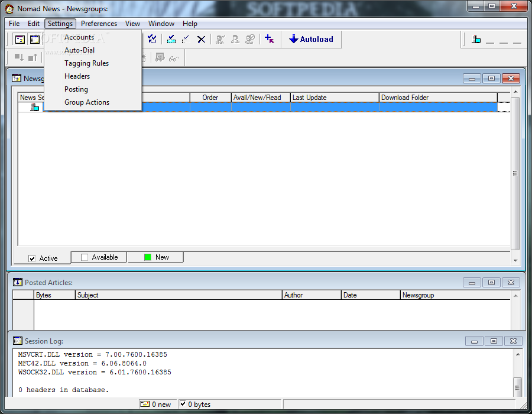
Task: Click the tag-selected checkmark toolbar icon
Action: click(171, 40)
